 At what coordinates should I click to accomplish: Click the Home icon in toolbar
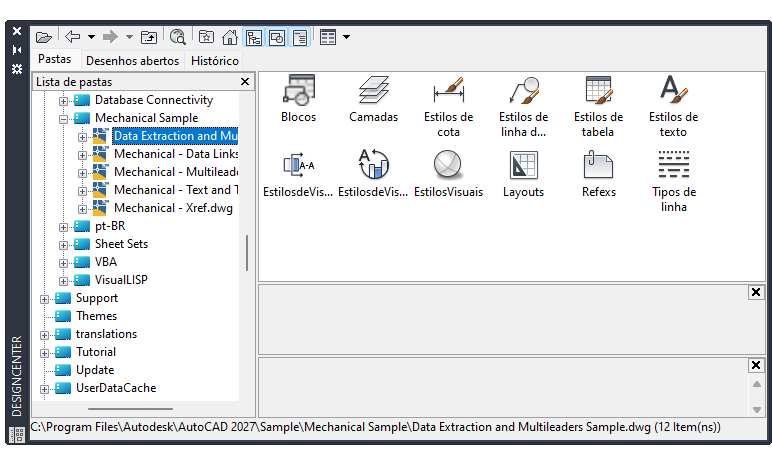coord(230,37)
